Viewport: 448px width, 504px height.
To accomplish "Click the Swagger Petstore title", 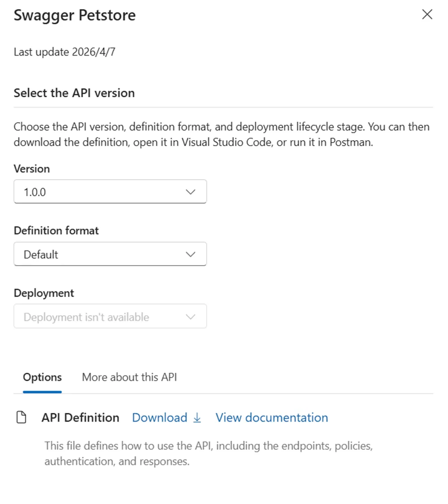I will (x=74, y=15).
